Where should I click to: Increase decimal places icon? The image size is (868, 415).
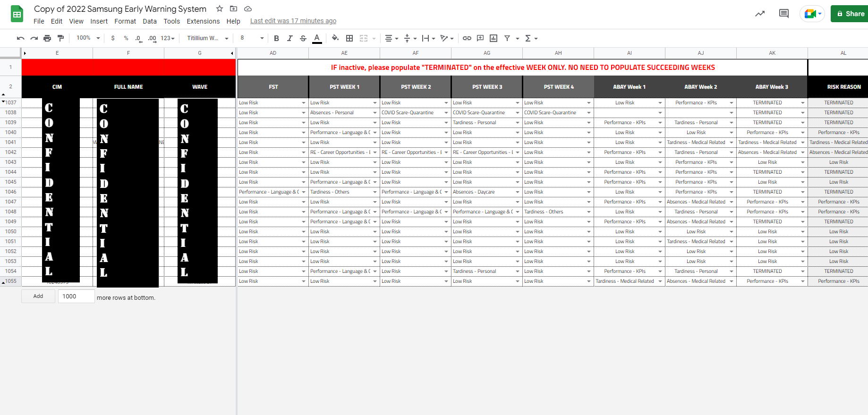[152, 38]
